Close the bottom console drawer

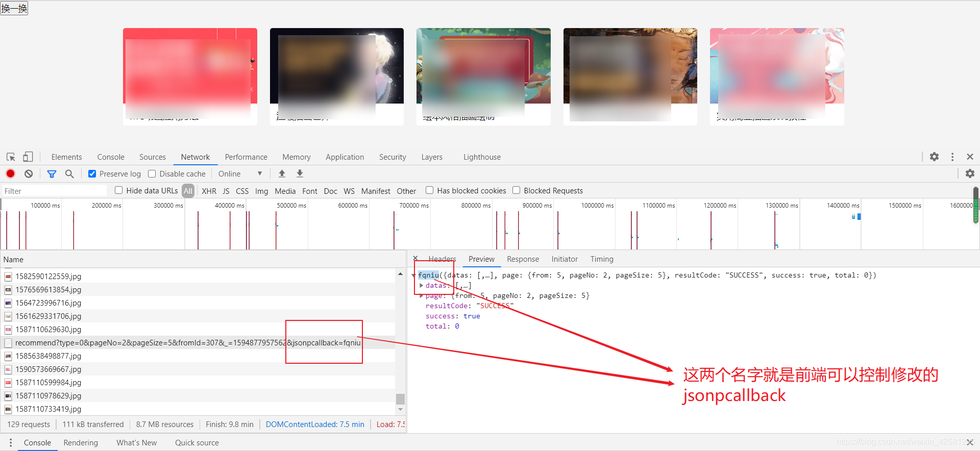pyautogui.click(x=970, y=442)
